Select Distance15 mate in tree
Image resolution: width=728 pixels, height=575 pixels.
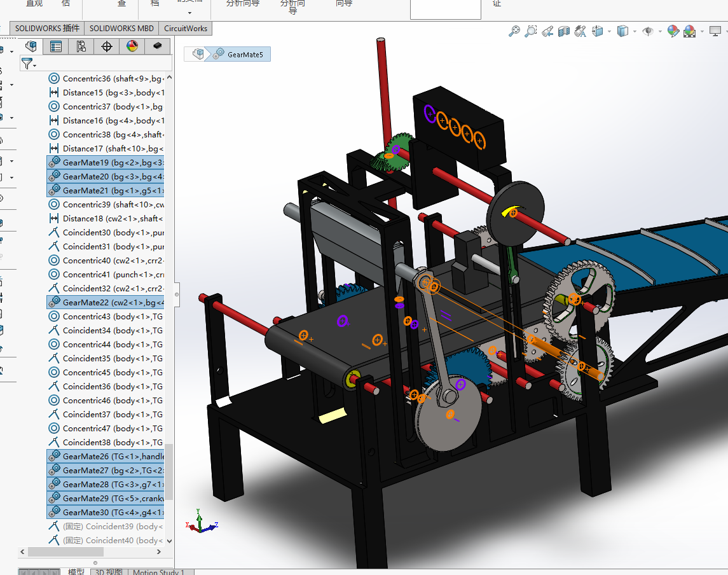coord(106,92)
